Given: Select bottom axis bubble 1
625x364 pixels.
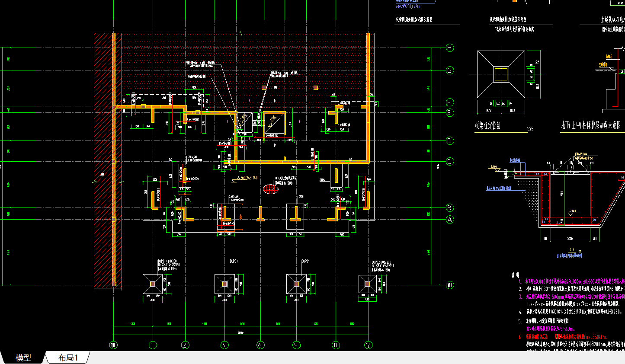Looking at the screenshot, I should pyautogui.click(x=153, y=345).
